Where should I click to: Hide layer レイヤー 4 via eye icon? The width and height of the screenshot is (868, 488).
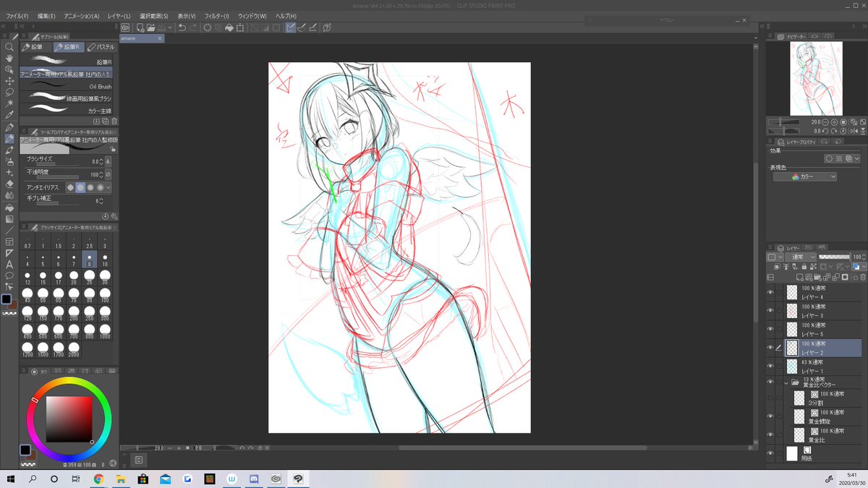(x=770, y=293)
